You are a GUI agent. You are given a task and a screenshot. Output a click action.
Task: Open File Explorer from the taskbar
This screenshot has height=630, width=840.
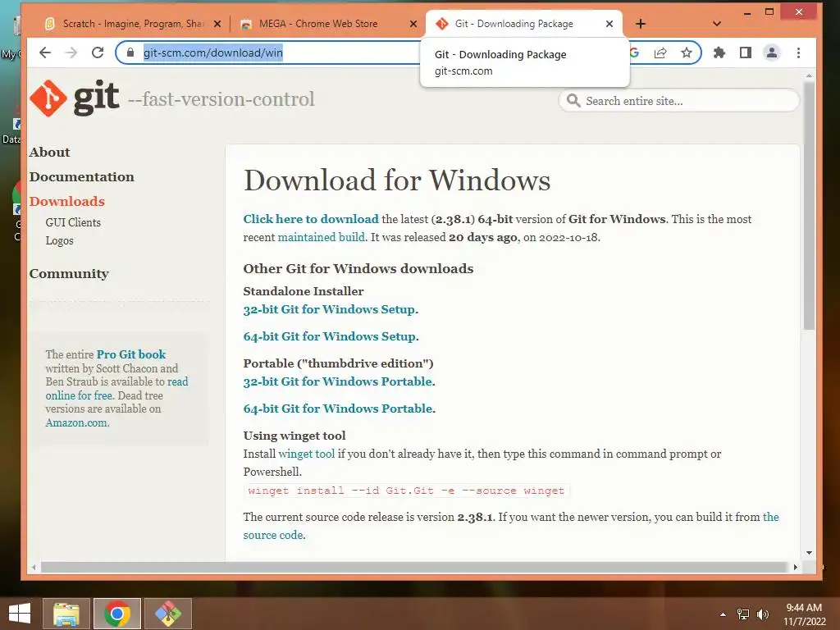[66, 614]
